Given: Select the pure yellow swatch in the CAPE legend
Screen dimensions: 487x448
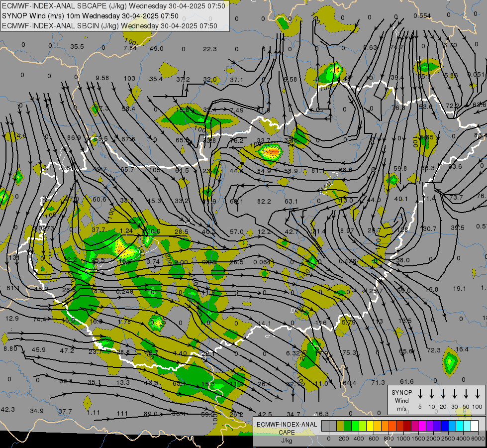Looking at the screenshot, I should tap(370, 426).
